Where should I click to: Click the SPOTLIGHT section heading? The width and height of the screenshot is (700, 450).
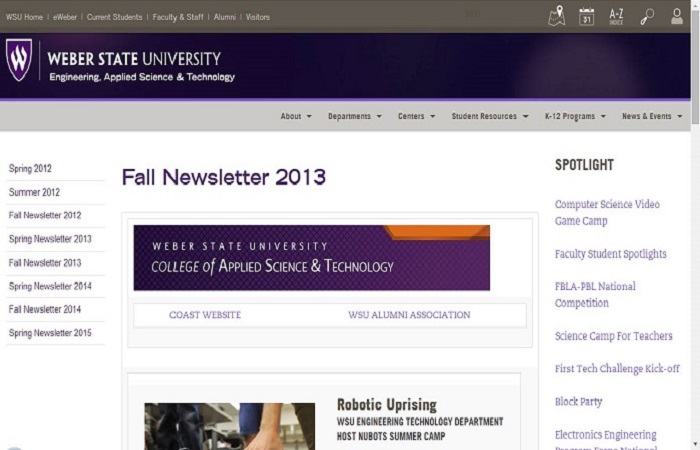pyautogui.click(x=584, y=165)
